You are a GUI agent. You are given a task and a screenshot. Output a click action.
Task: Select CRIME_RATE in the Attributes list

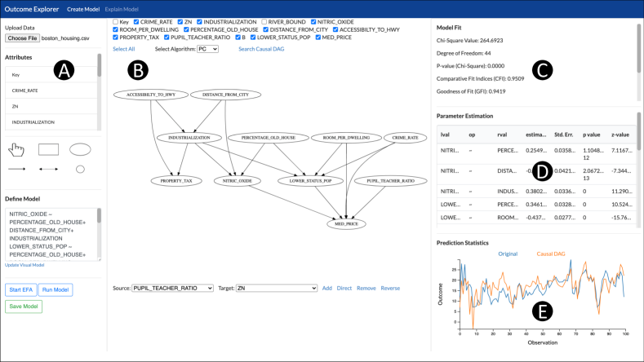[51, 90]
